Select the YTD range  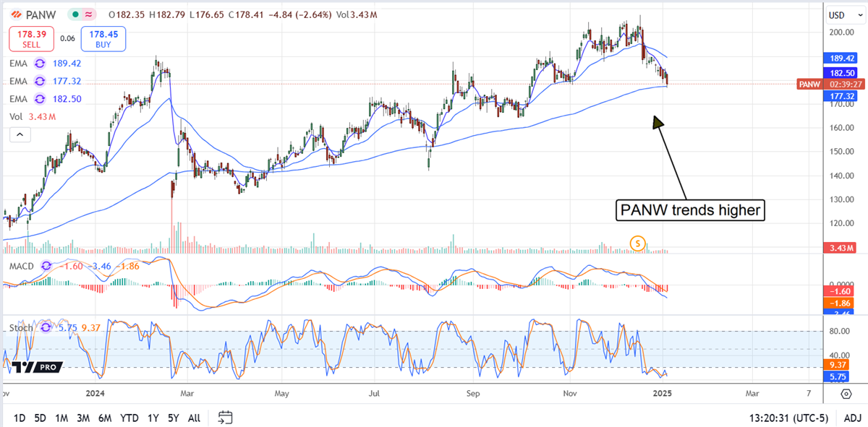129,418
